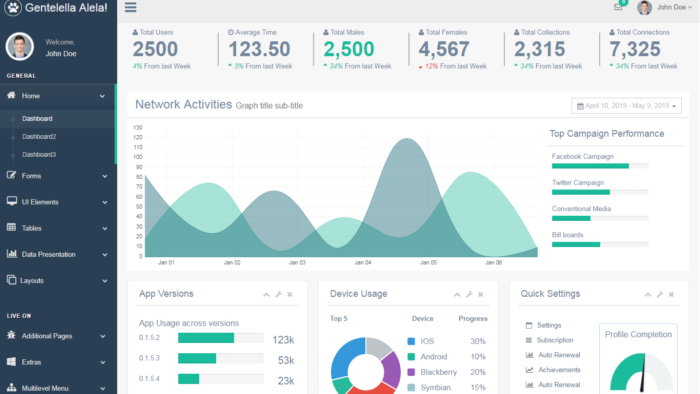Click the Total Males value 2,500

pyautogui.click(x=349, y=49)
